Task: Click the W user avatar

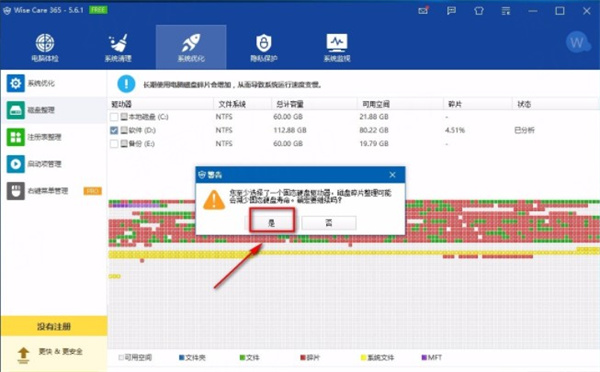Action: (x=577, y=43)
